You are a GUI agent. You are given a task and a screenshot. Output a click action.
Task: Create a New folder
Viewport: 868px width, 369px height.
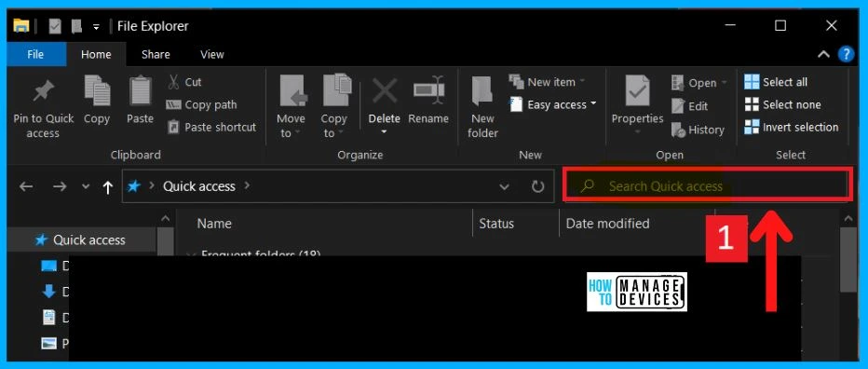[x=482, y=107]
